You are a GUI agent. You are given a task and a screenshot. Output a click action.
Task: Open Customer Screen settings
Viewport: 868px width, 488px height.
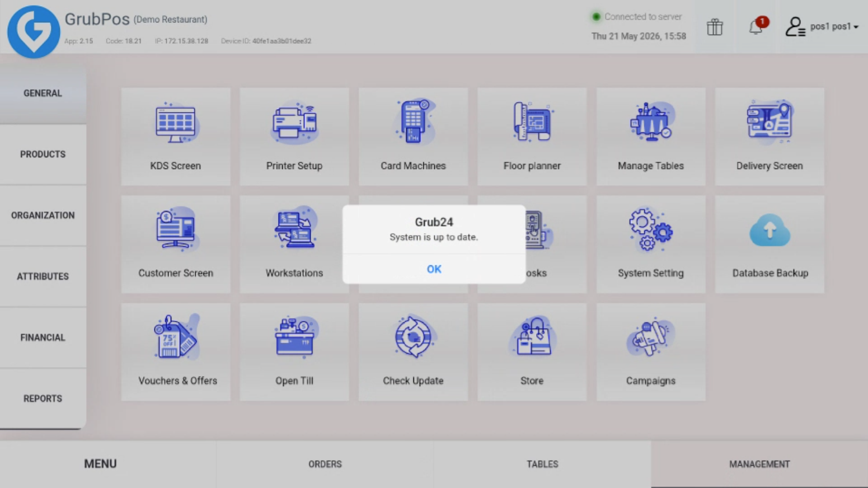(x=176, y=244)
